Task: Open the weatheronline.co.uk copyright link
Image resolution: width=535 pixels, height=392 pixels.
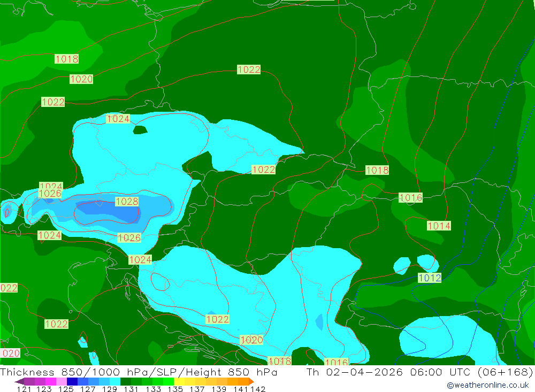Action: (487, 385)
